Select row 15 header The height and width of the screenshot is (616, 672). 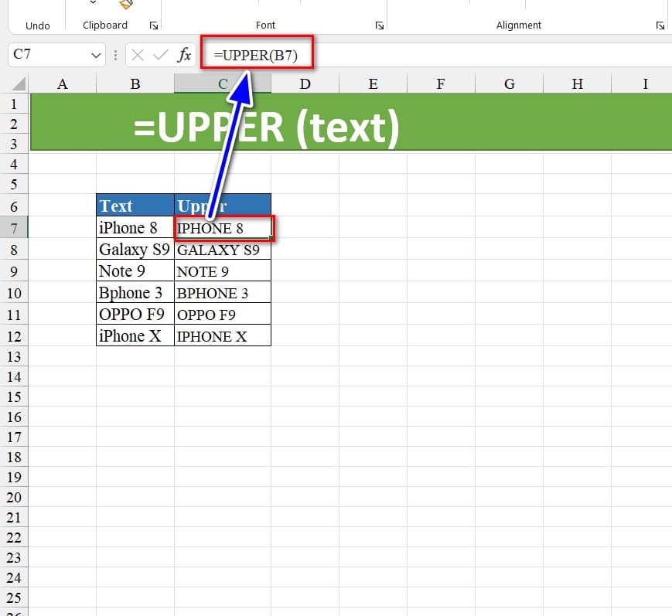pos(15,396)
